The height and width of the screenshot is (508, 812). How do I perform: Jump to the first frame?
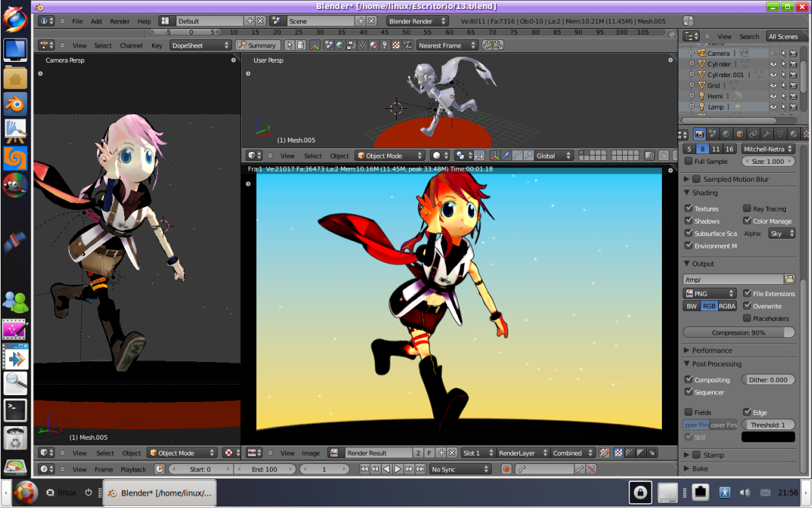[x=364, y=469]
